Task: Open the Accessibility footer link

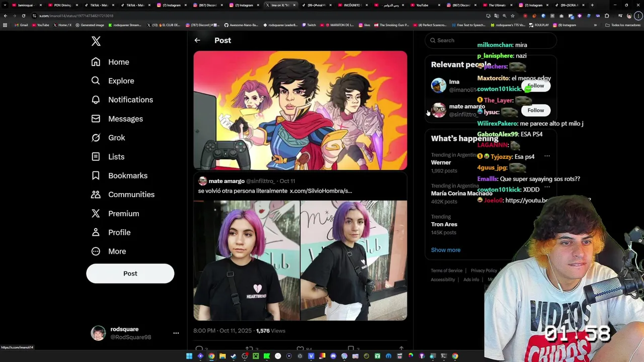Action: [x=443, y=280]
